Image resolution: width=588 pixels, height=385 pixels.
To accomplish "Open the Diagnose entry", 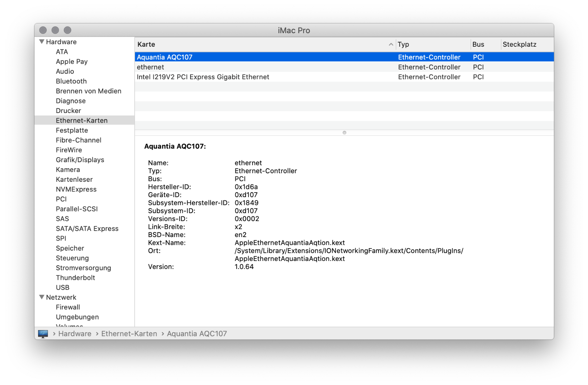I will pos(71,101).
